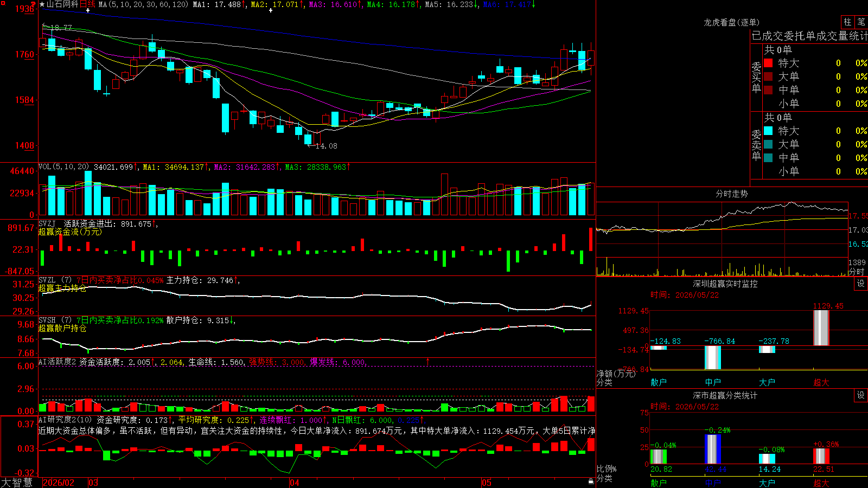Click the 已成交委托单成交量统计 header
Image resolution: width=868 pixels, height=488 pixels.
pyautogui.click(x=809, y=36)
